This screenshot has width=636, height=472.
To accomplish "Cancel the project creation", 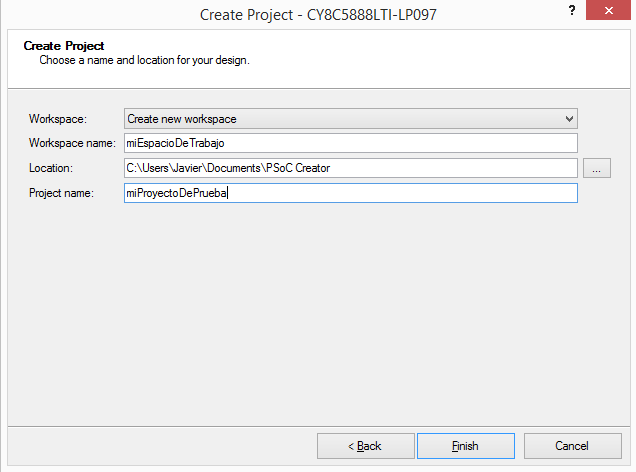I will [x=571, y=446].
